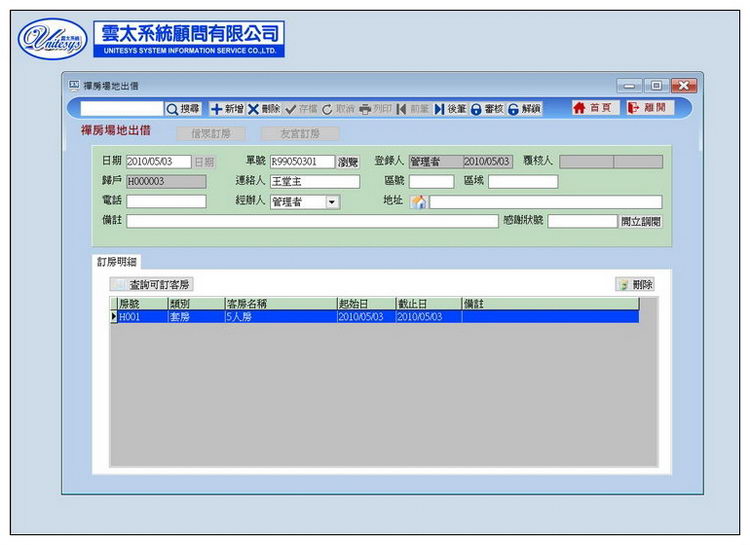This screenshot has height=545, width=750.
Task: Go to next record with 後筆
Action: pos(450,108)
